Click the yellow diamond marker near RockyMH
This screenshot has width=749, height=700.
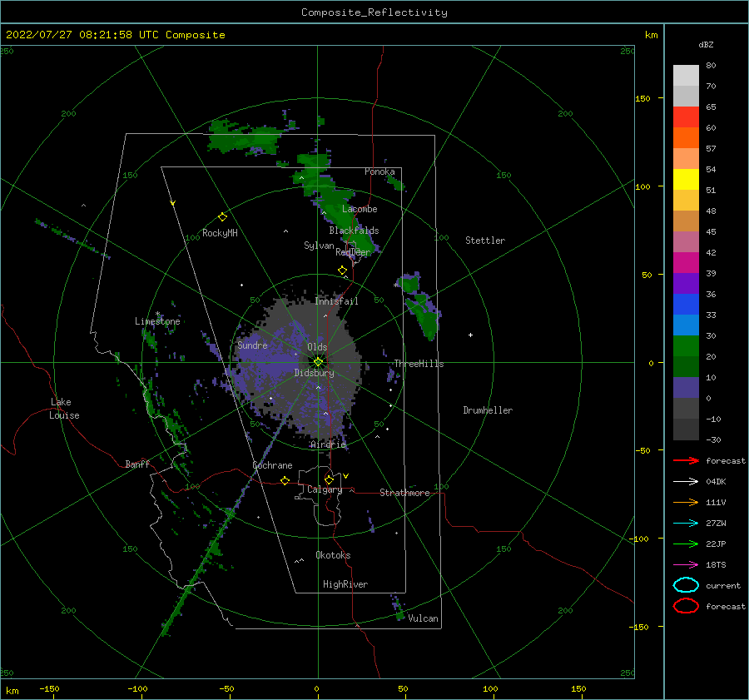pyautogui.click(x=222, y=217)
